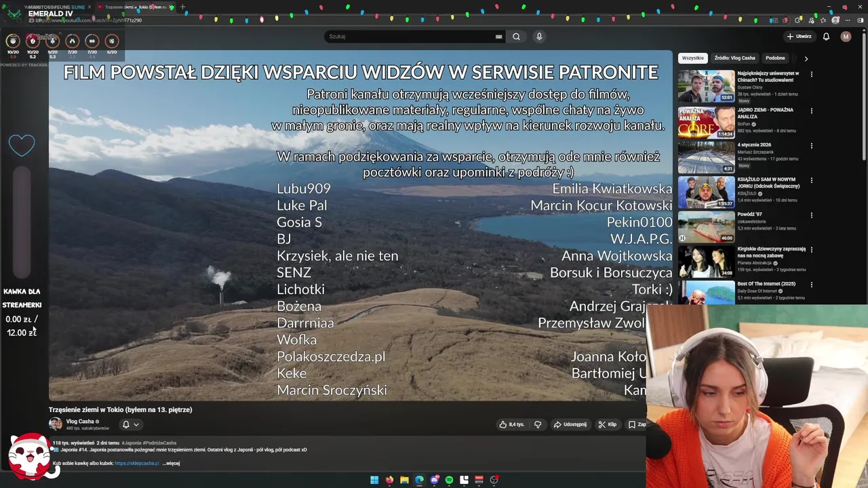Open options for 'Najpiękniejszy uniwersytet w Chinach' video

[811, 74]
